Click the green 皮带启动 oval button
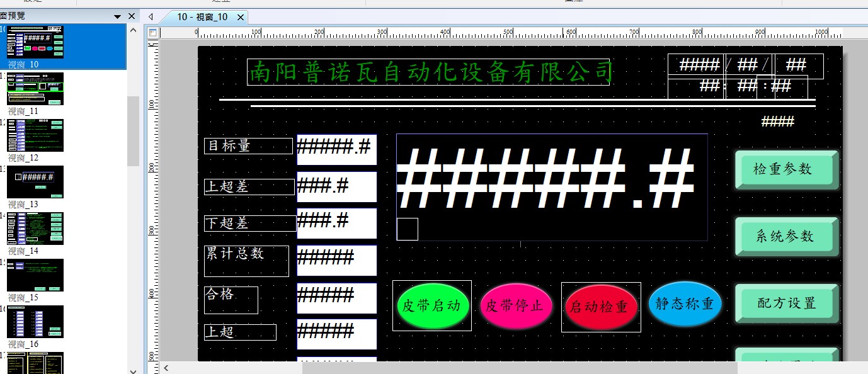Screen dimensions: 868x374 pos(431,306)
